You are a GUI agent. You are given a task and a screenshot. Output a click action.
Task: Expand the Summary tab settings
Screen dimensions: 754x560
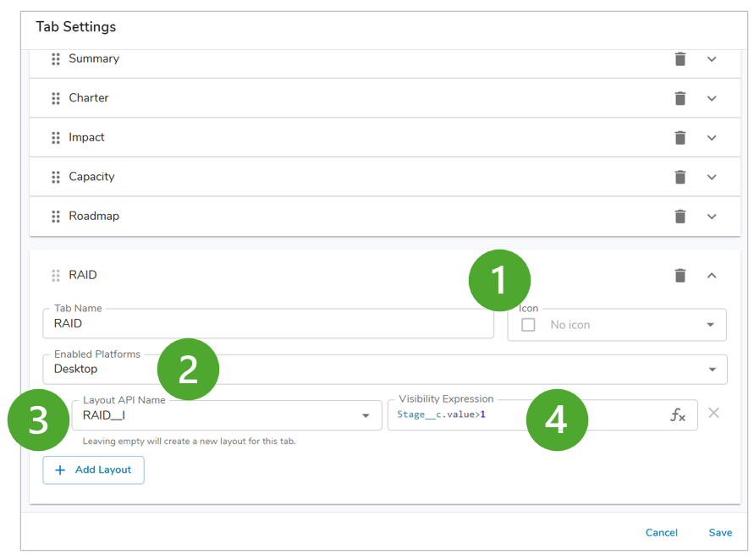(712, 59)
